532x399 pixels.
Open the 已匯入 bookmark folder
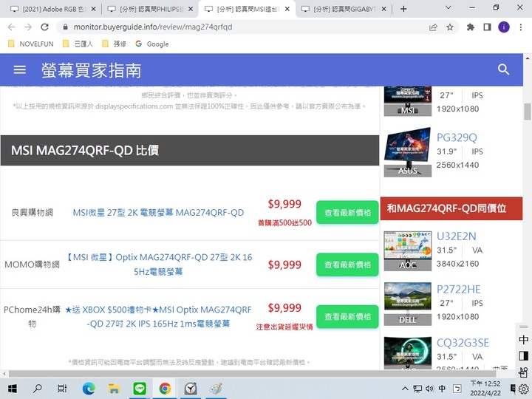(x=78, y=44)
